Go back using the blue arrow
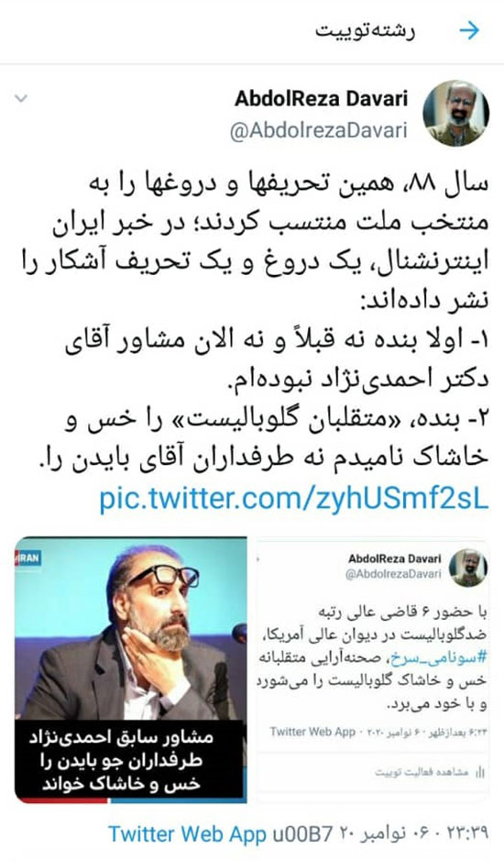The width and height of the screenshot is (504, 861). (x=469, y=31)
